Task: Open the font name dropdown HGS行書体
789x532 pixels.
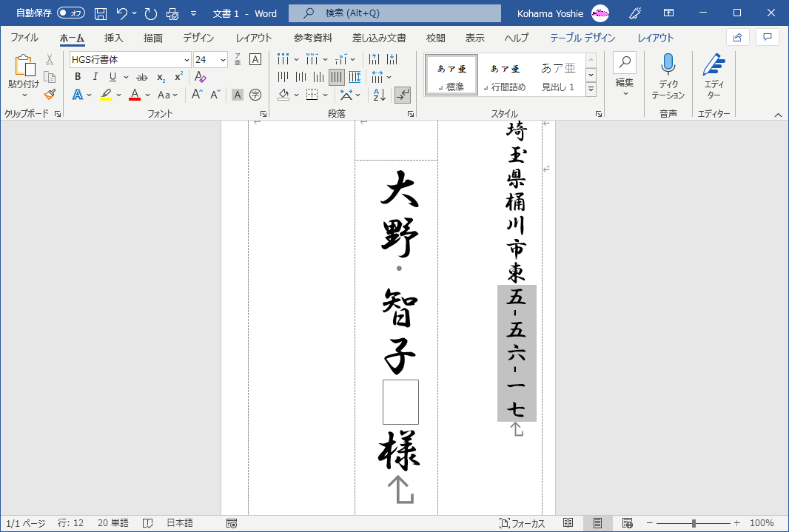Action: (187, 60)
